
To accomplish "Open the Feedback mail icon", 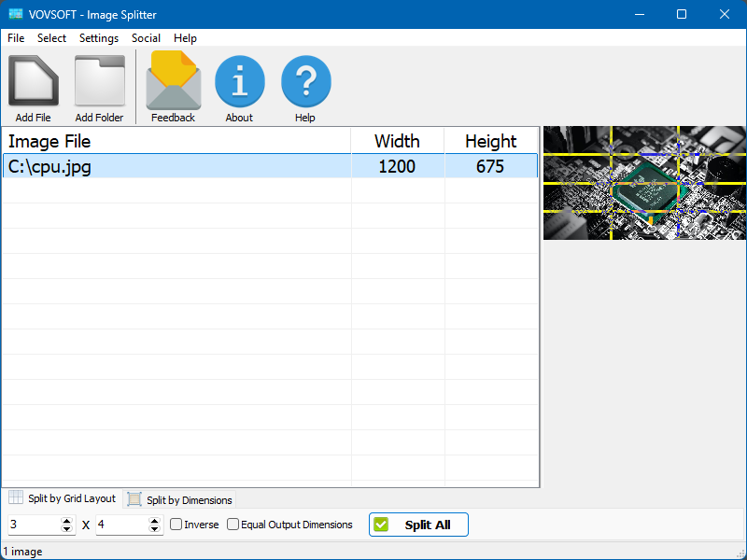I will pos(172,82).
